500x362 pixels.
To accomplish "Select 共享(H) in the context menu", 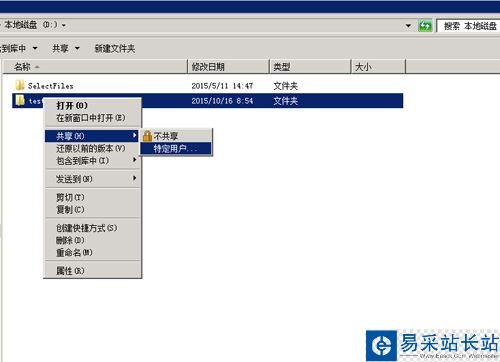I will (x=92, y=136).
